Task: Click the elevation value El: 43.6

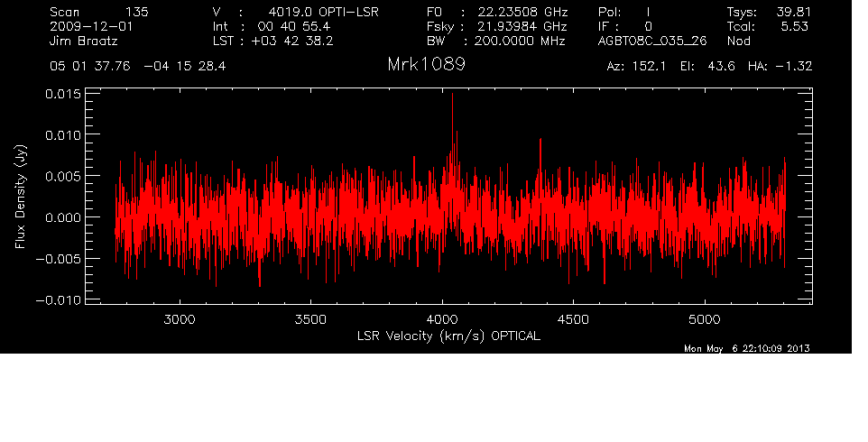Action: tap(707, 67)
